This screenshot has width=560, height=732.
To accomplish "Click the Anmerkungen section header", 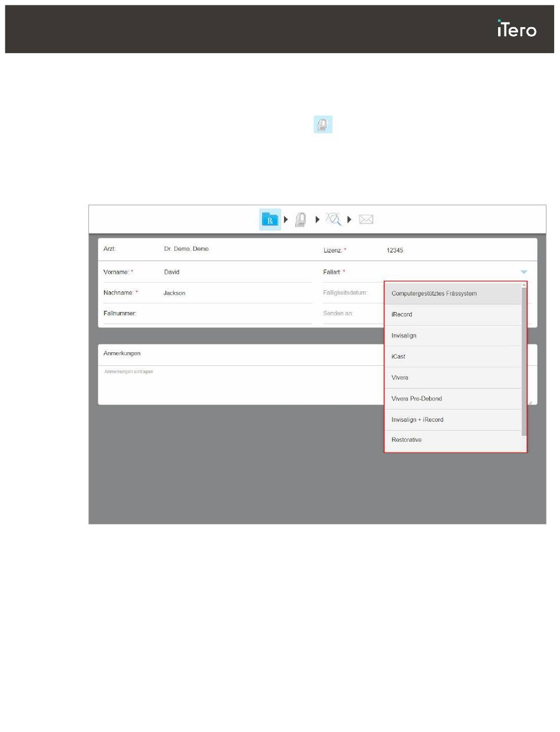I will pos(122,353).
